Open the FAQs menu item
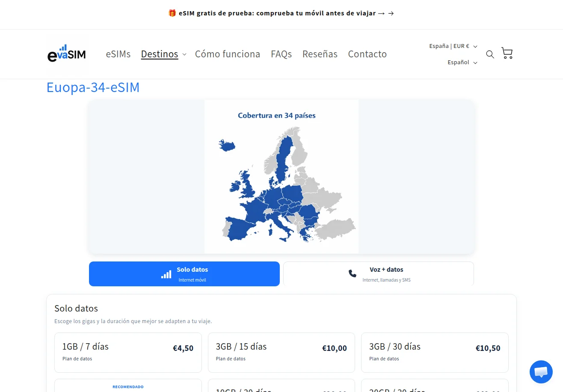 pos(281,54)
